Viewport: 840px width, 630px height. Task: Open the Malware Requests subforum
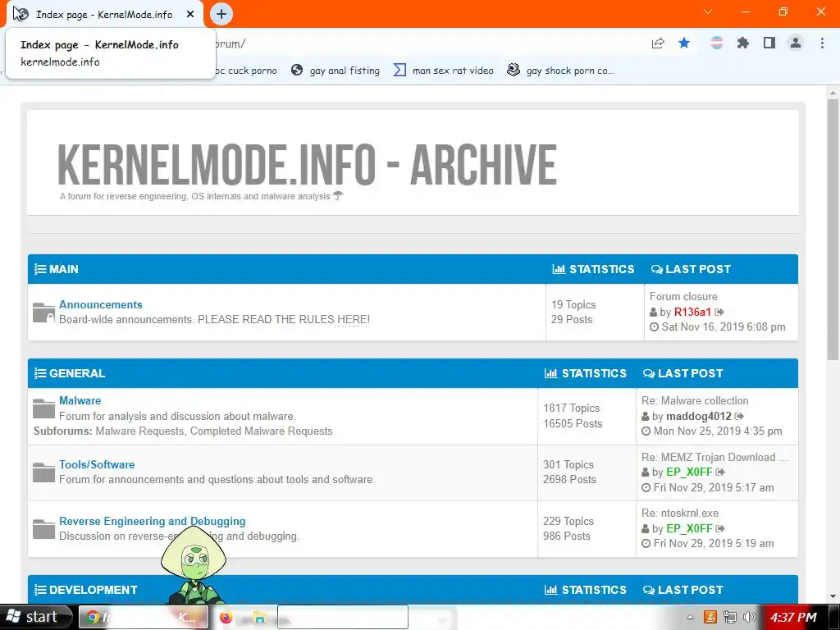tap(139, 431)
